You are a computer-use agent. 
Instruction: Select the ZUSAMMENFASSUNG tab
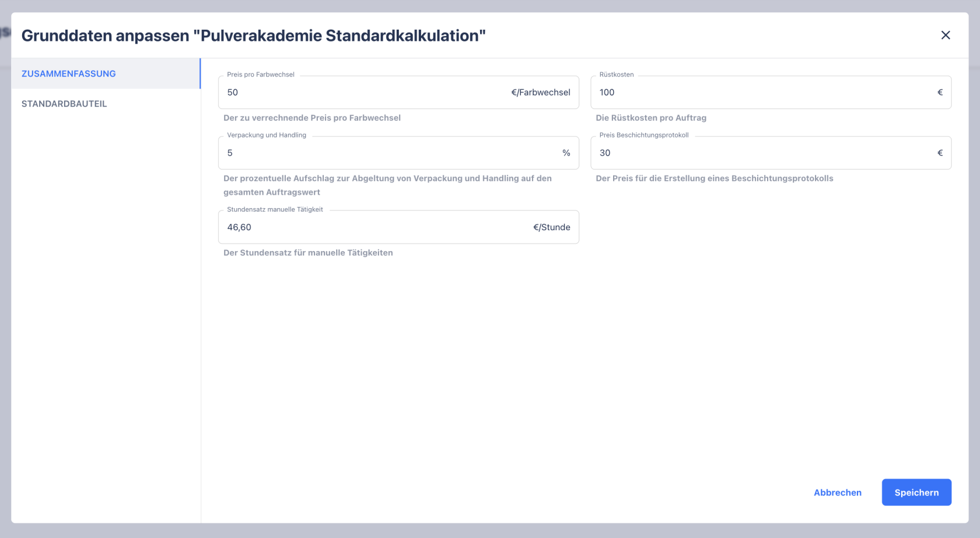click(68, 73)
